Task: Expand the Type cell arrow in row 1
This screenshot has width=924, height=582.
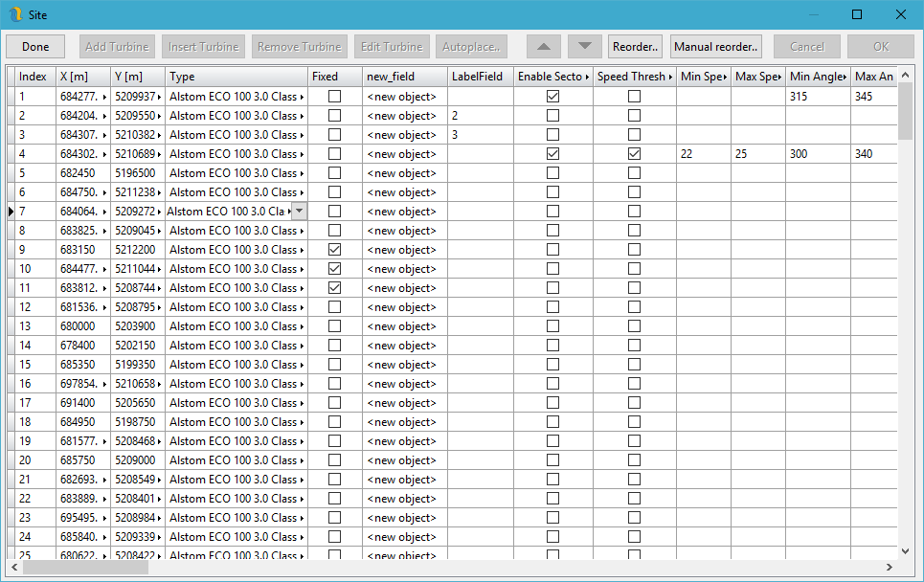Action: [x=303, y=97]
